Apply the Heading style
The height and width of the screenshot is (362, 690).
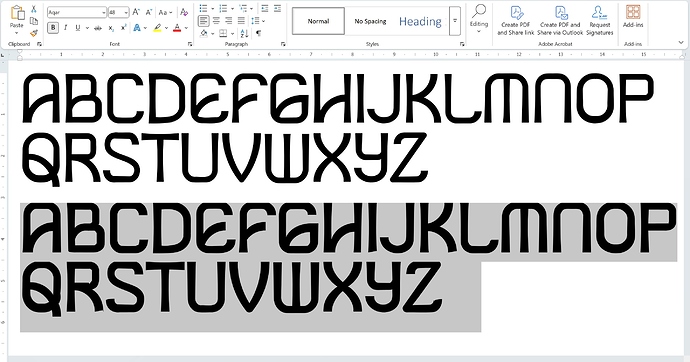[x=420, y=21]
